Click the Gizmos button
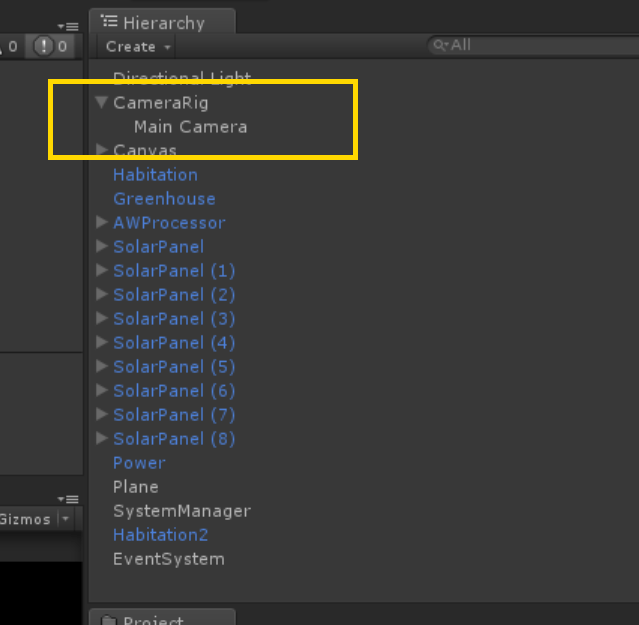This screenshot has height=625, width=639. [25, 519]
